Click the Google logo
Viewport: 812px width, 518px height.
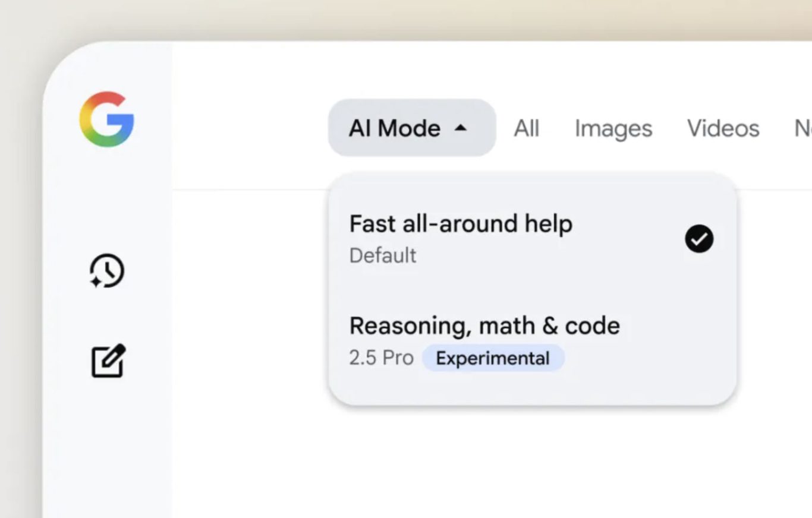(106, 119)
